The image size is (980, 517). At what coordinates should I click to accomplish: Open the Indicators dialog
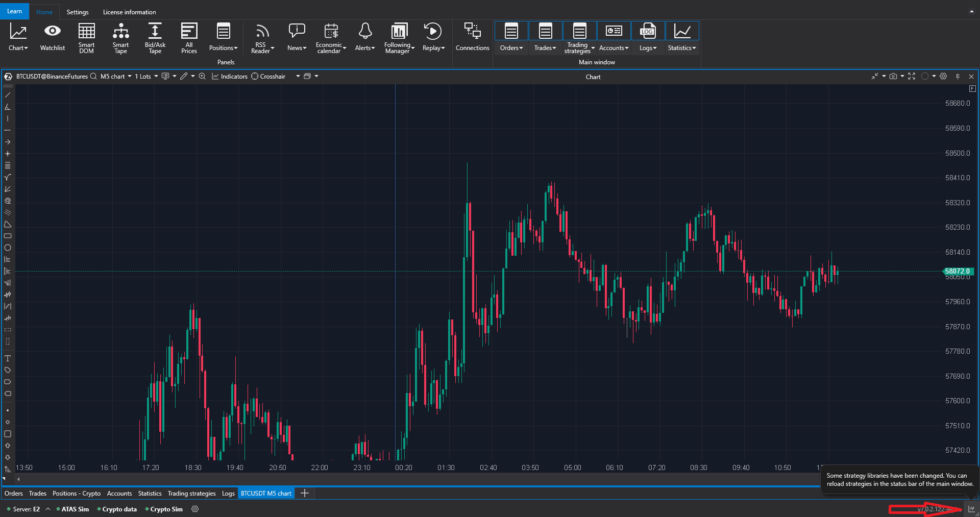click(230, 77)
